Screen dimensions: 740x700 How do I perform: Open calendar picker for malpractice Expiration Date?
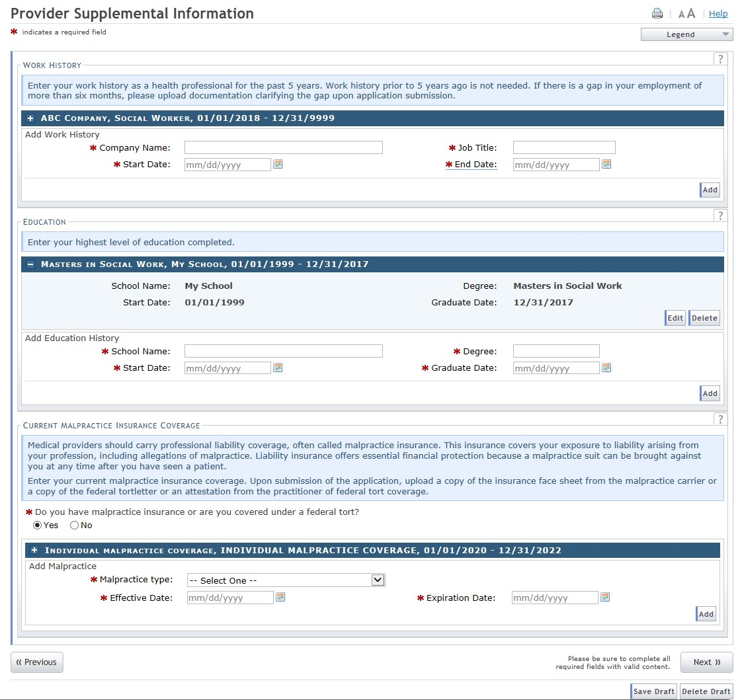tap(604, 597)
